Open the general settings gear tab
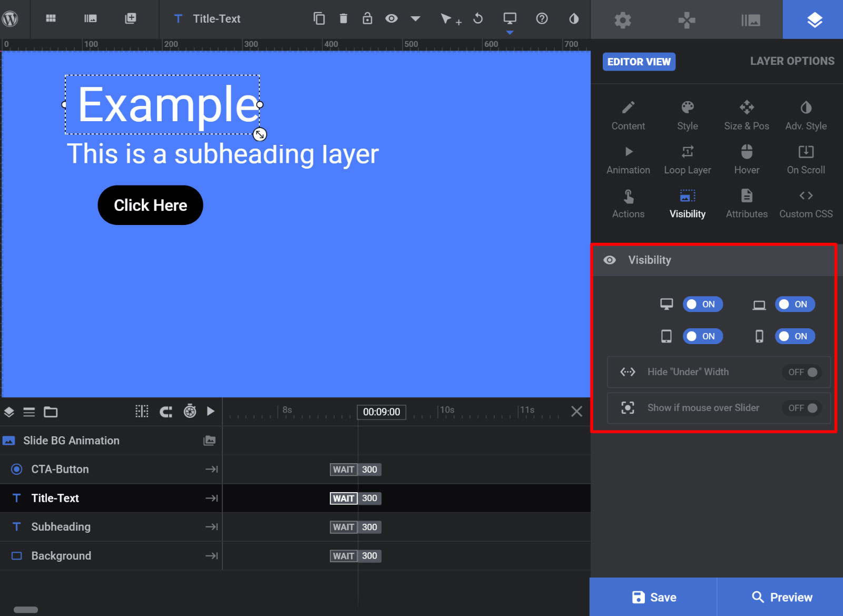This screenshot has height=616, width=843. point(623,20)
